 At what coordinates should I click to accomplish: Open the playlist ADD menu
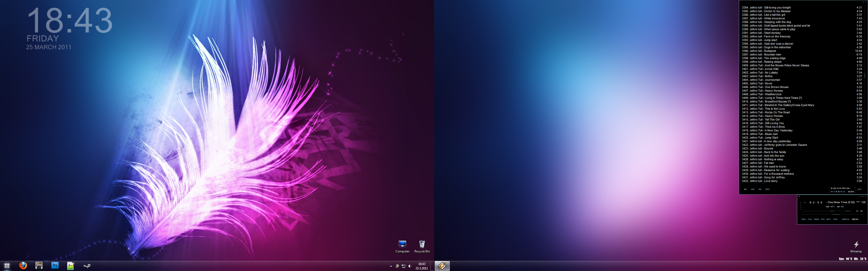tap(745, 189)
